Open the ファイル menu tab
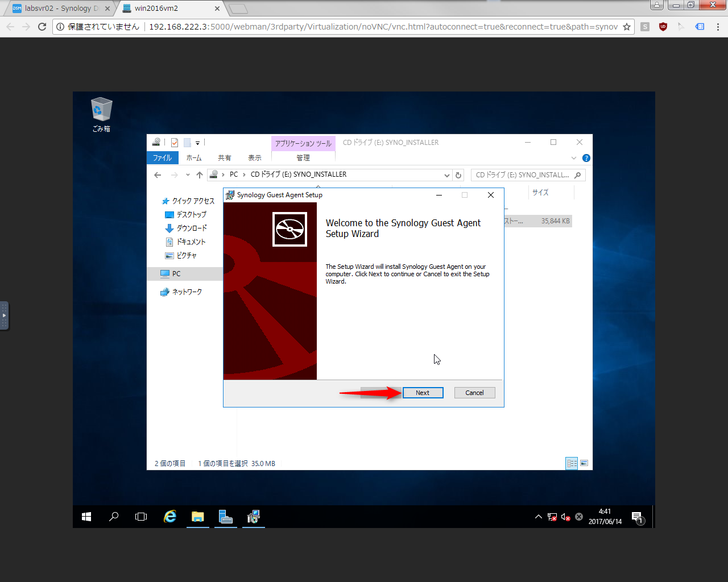Image resolution: width=728 pixels, height=582 pixels. (x=162, y=158)
